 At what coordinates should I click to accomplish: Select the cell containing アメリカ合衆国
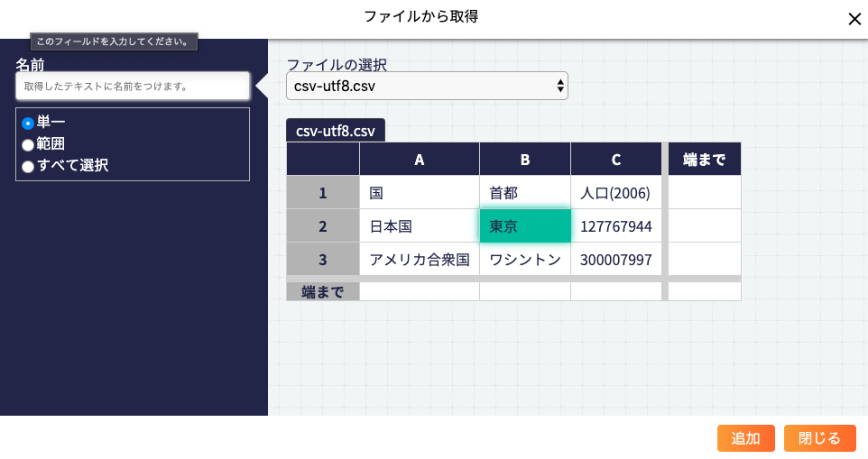tap(419, 259)
